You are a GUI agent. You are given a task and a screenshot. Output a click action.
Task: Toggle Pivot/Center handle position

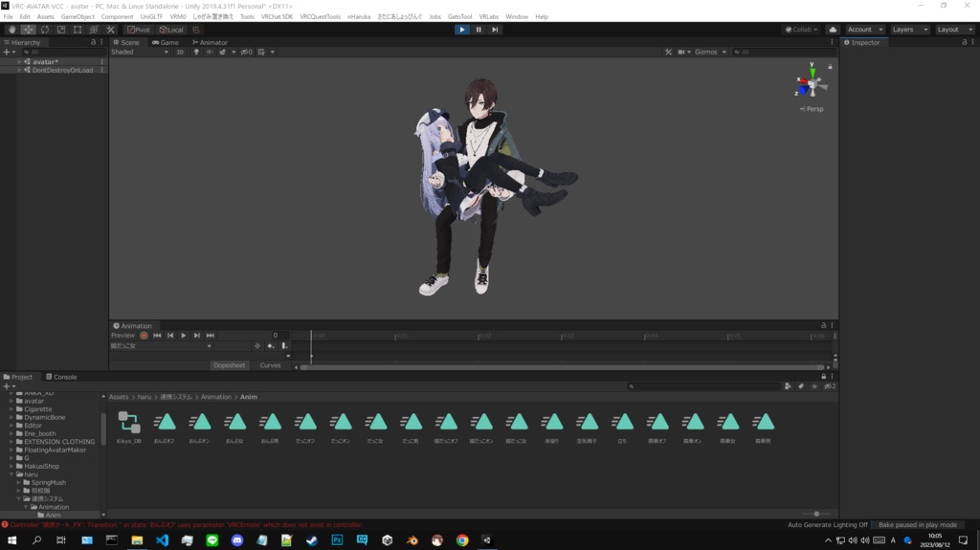(138, 30)
